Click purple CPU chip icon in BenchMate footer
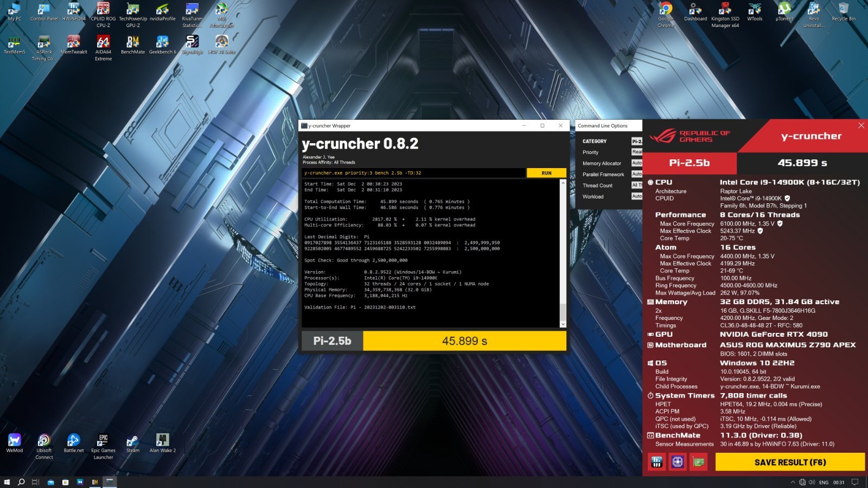The height and width of the screenshot is (488, 868). pos(678,463)
